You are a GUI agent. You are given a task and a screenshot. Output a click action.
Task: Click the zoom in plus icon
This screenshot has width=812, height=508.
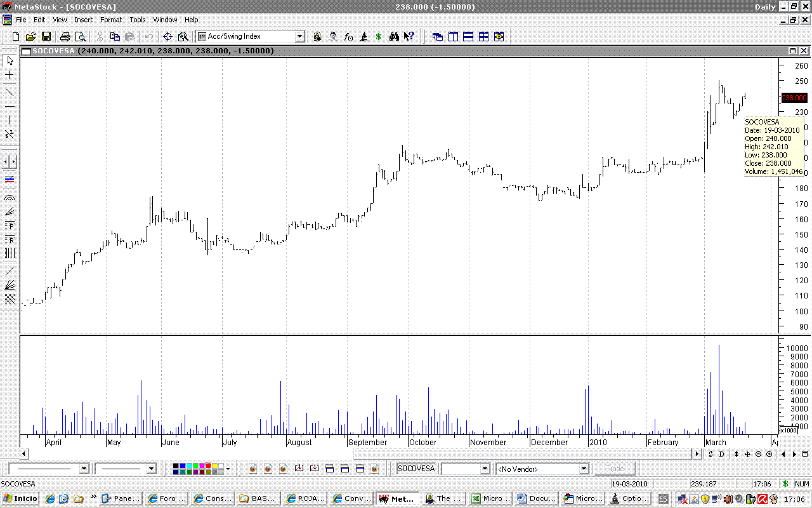(769, 454)
